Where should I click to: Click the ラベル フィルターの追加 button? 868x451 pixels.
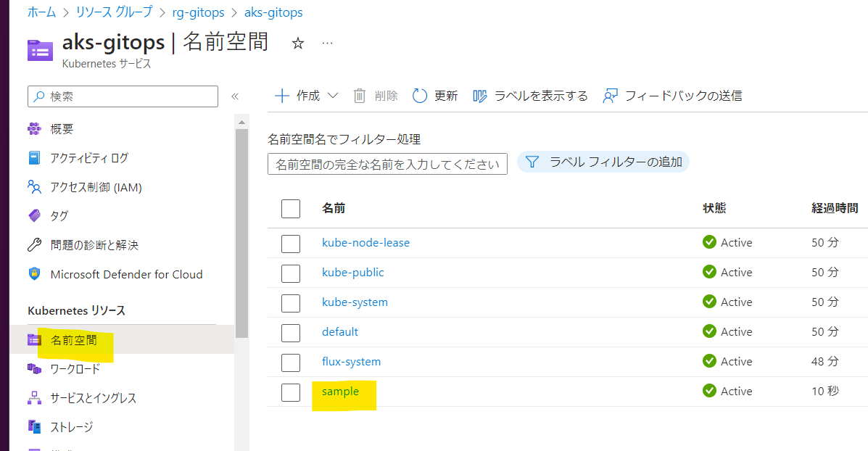(603, 162)
